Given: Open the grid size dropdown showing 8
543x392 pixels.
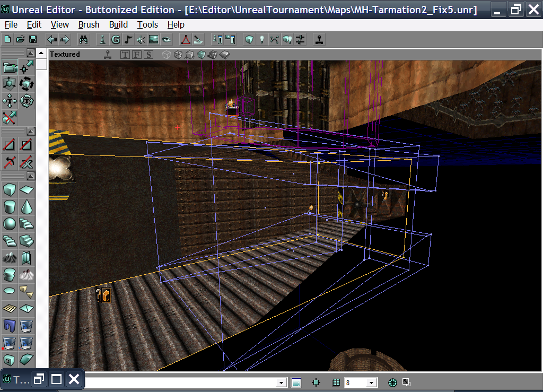Looking at the screenshot, I should click(371, 382).
